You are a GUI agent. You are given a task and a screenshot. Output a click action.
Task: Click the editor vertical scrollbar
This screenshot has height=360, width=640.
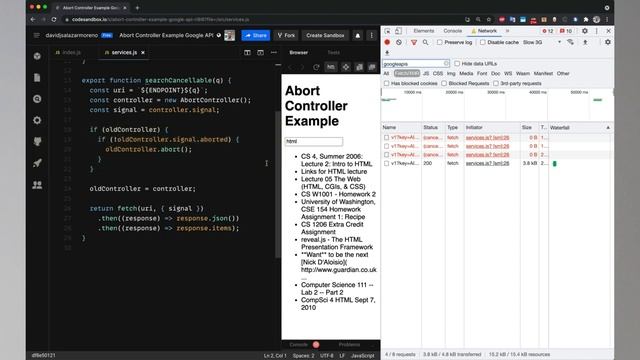coord(278,184)
